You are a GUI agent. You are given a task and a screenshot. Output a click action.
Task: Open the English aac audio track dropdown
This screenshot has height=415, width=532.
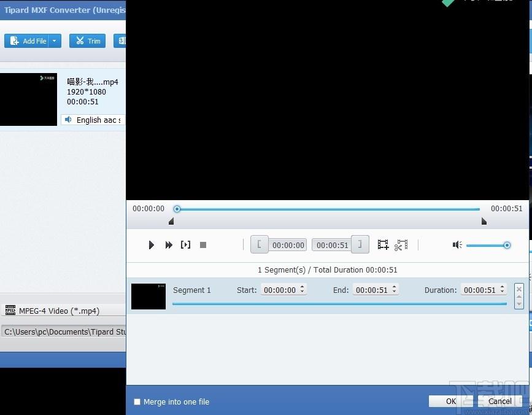(x=93, y=120)
